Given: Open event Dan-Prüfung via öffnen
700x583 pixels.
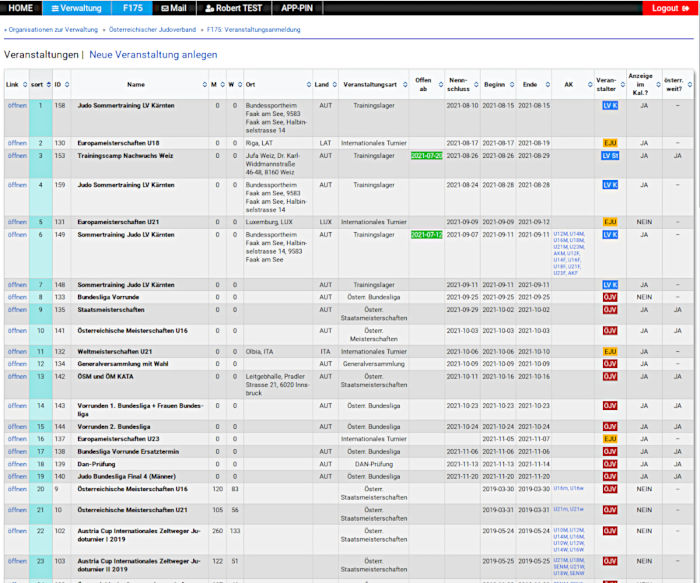Looking at the screenshot, I should coord(17,464).
